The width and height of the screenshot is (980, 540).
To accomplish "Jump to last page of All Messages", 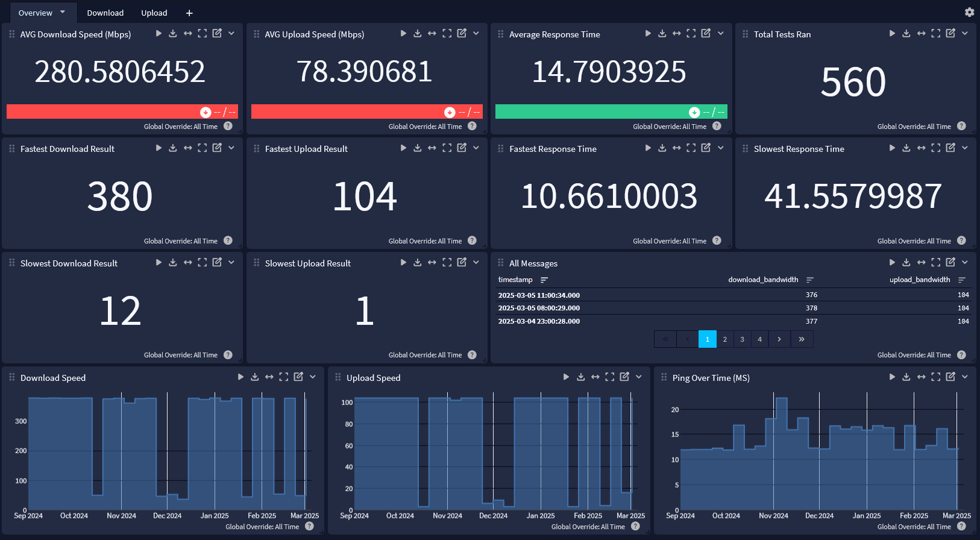I will coord(802,339).
